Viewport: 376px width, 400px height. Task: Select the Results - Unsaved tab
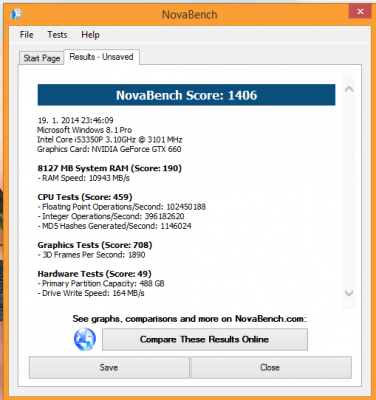tap(101, 57)
